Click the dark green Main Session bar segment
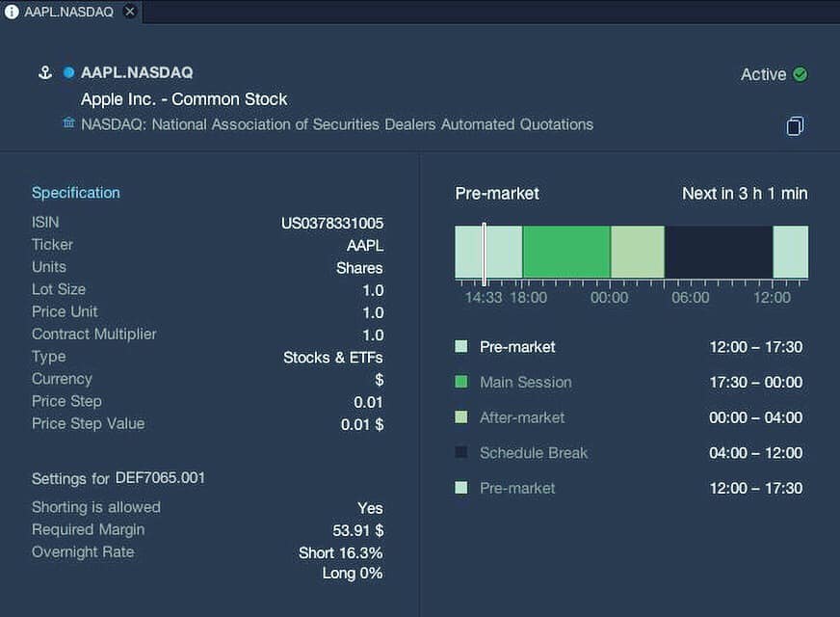Image resolution: width=840 pixels, height=617 pixels. click(566, 252)
